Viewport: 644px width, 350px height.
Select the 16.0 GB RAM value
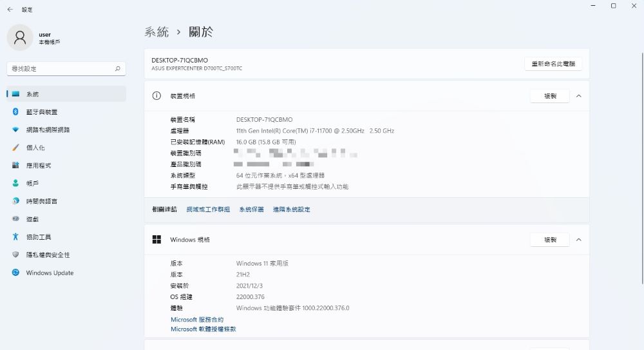click(x=266, y=142)
